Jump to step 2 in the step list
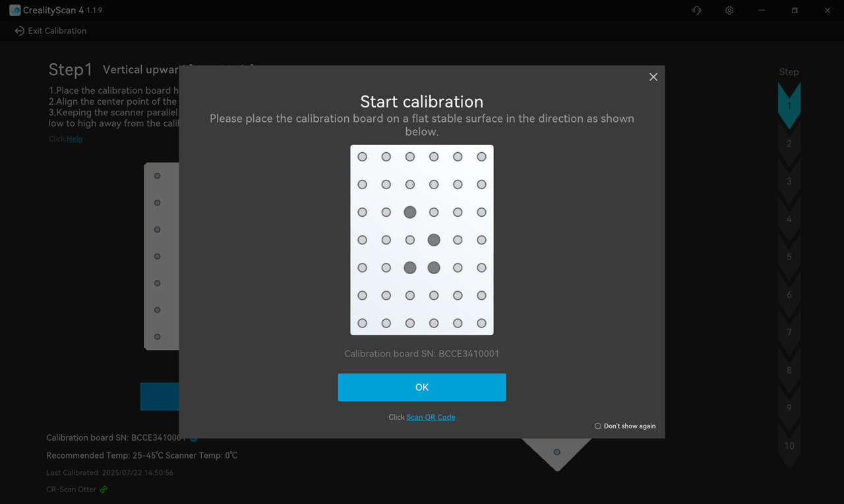 (x=789, y=144)
